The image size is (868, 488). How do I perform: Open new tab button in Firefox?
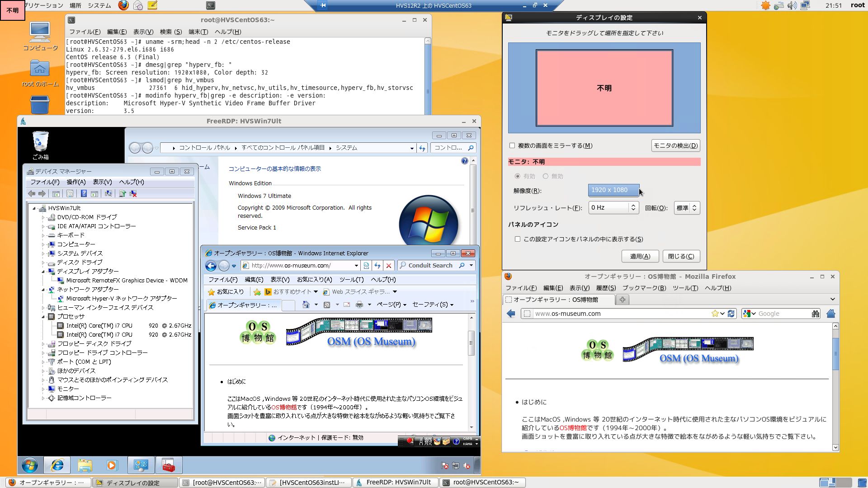pos(623,300)
